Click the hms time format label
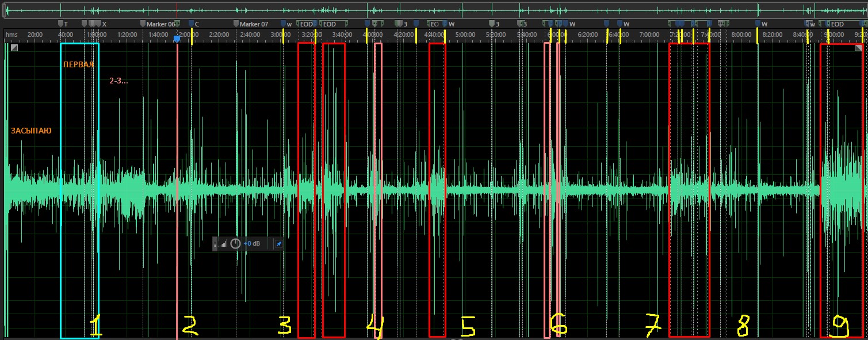This screenshot has height=340, width=868. (x=12, y=35)
